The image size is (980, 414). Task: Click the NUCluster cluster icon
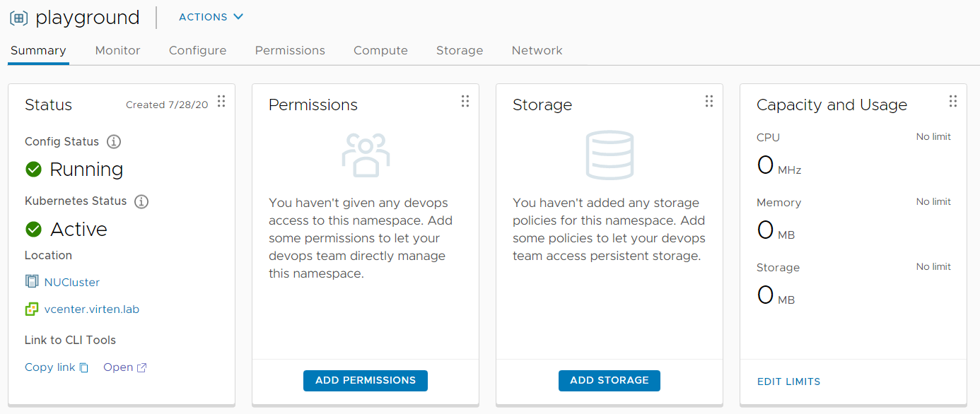(x=31, y=282)
